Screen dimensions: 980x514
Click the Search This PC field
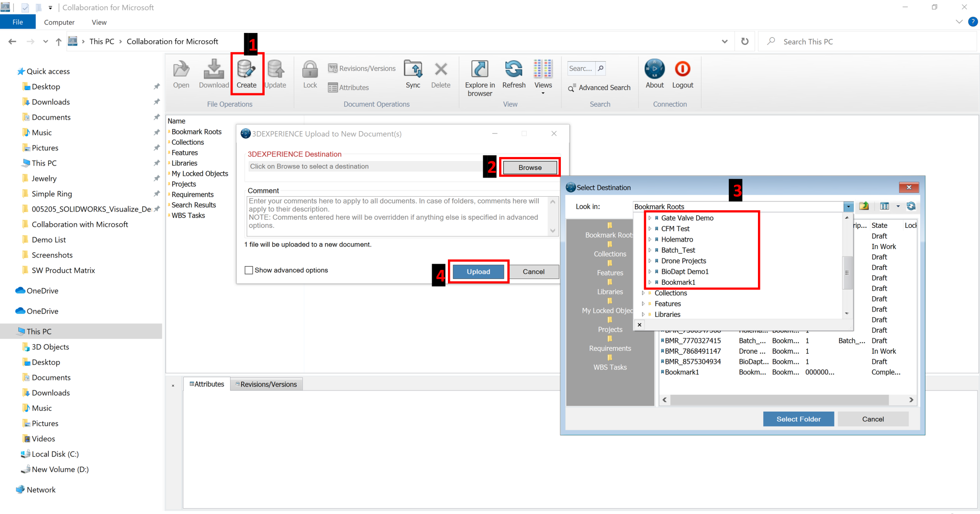867,42
